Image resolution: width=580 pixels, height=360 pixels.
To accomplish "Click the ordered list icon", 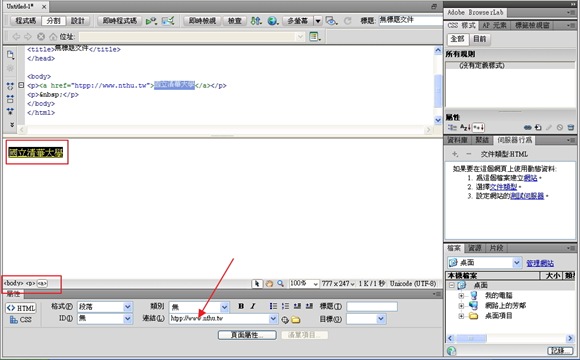I will (285, 306).
